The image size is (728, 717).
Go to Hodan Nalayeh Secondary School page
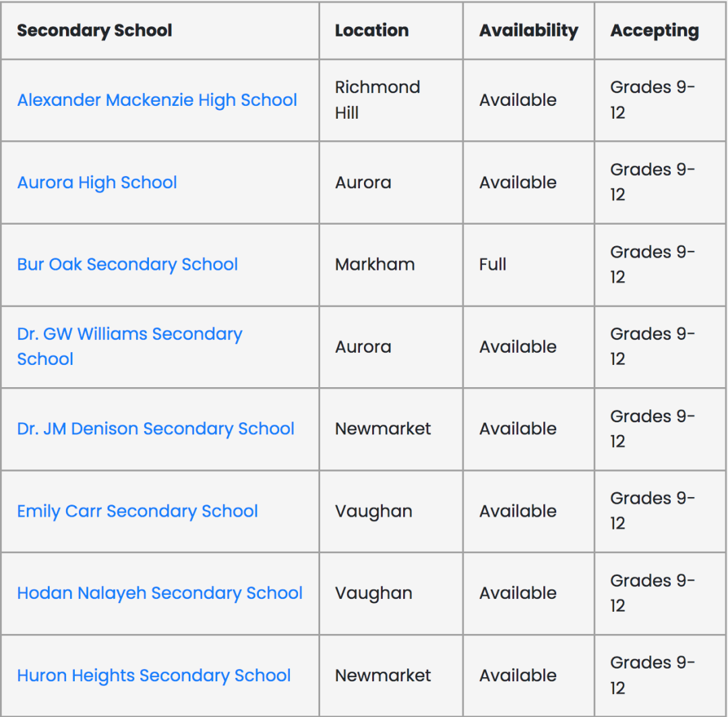160,594
